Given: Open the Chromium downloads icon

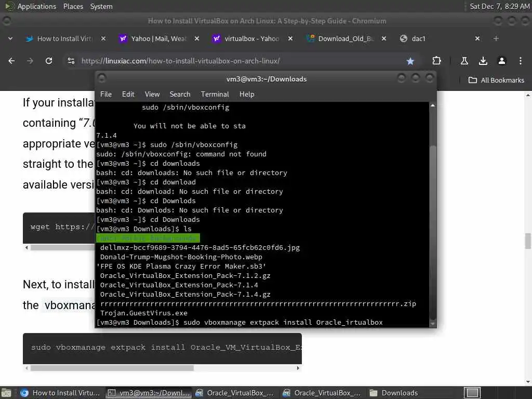Looking at the screenshot, I should [483, 61].
